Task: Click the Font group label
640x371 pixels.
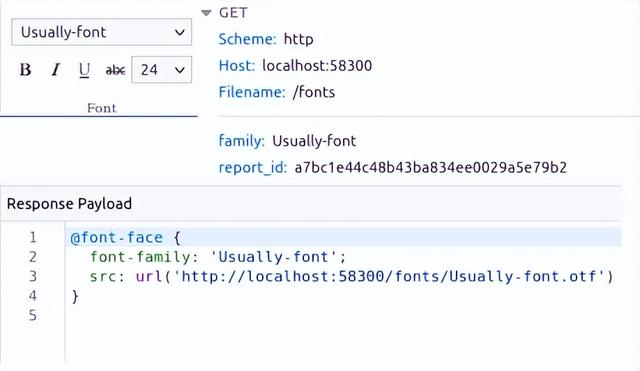Action: tap(102, 108)
